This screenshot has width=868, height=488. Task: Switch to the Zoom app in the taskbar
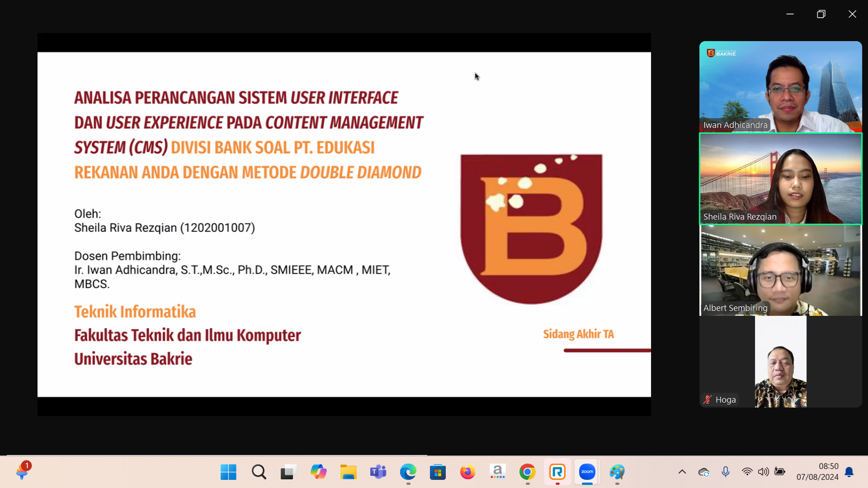(587, 472)
